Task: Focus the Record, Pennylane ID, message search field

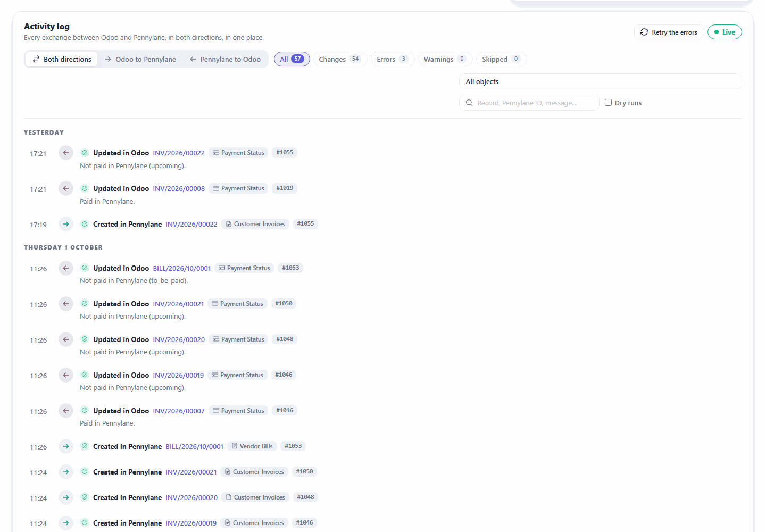Action: [x=529, y=103]
